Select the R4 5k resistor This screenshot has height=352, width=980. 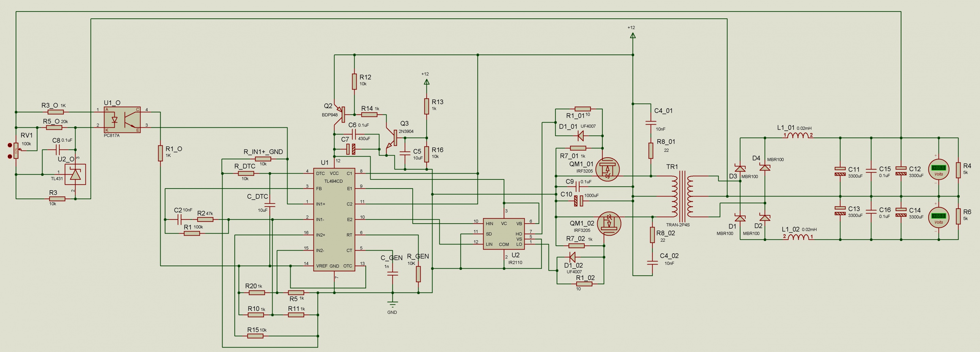coord(958,170)
